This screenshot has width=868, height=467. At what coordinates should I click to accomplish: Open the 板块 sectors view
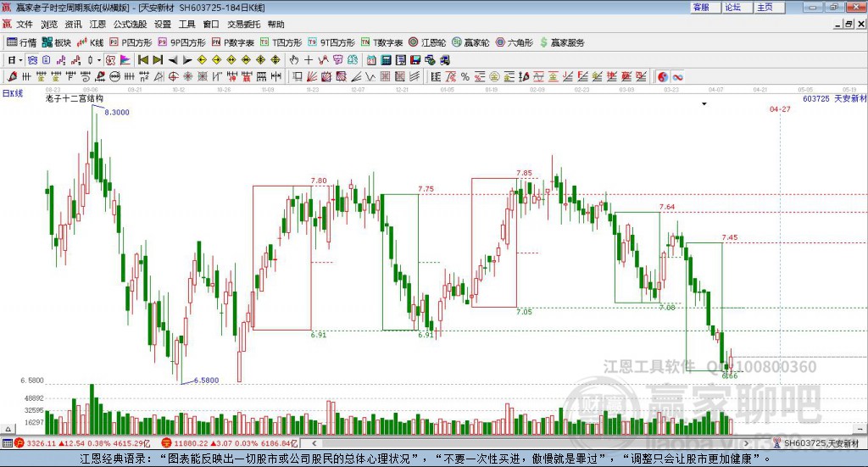click(57, 42)
